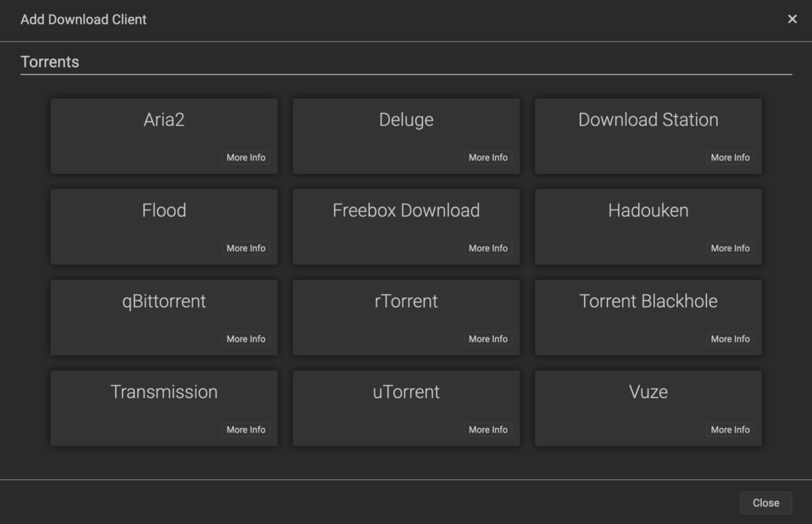Dismiss the dialog using the X icon
The height and width of the screenshot is (524, 812).
[x=792, y=19]
